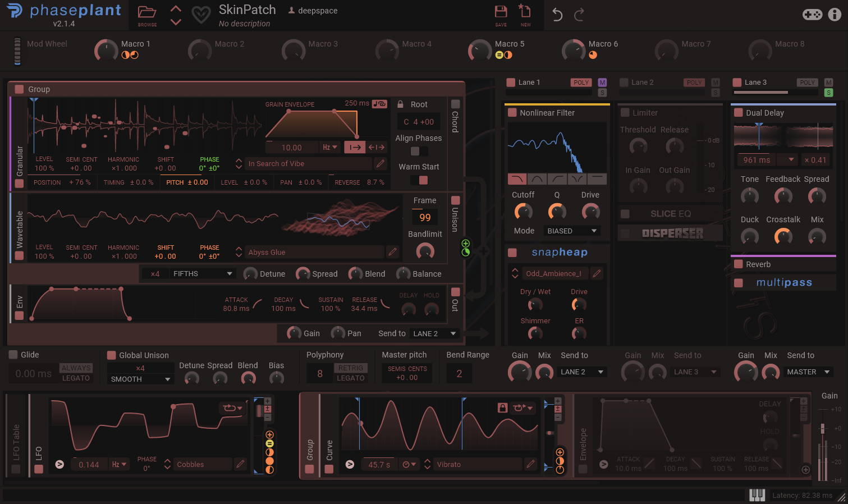The width and height of the screenshot is (848, 504).
Task: Open the on-screen keyboard icon
Action: 757,495
